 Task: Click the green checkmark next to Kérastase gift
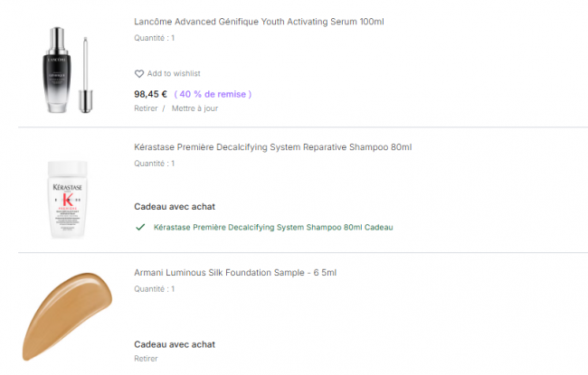(x=140, y=228)
